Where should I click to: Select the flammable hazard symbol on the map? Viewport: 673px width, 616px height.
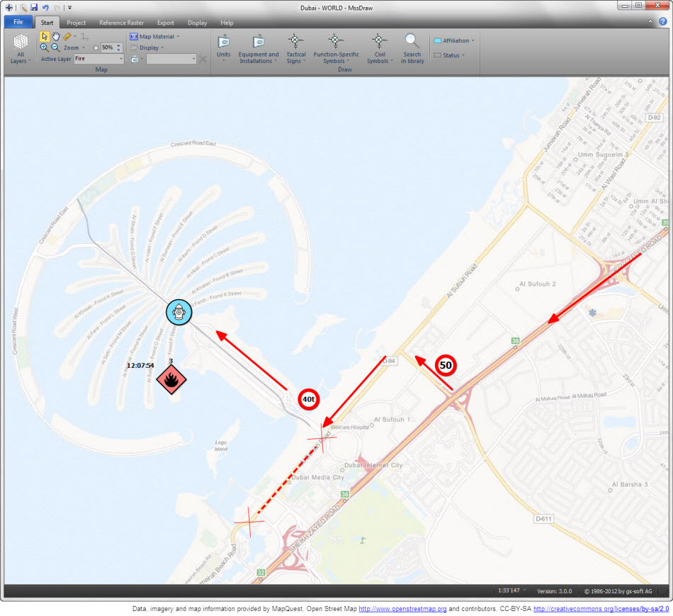pos(170,379)
